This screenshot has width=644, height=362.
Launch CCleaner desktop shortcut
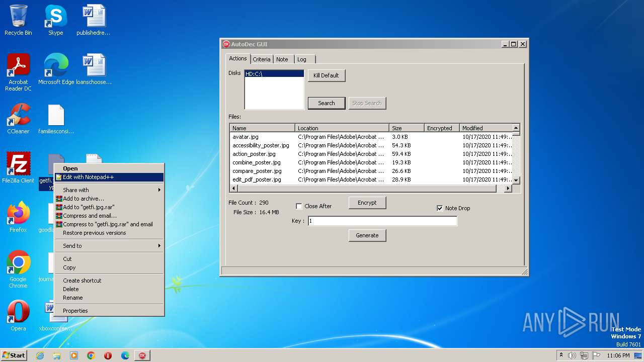click(18, 119)
